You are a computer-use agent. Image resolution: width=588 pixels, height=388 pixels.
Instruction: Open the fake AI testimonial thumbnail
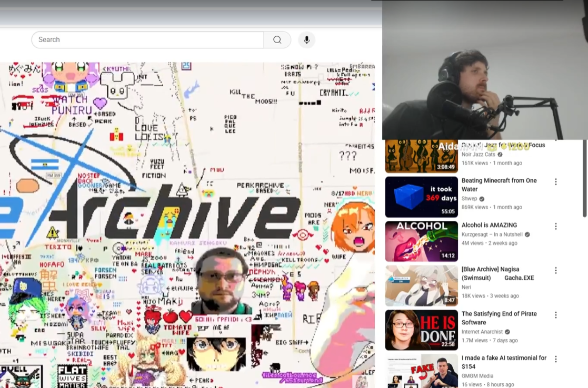coord(422,371)
